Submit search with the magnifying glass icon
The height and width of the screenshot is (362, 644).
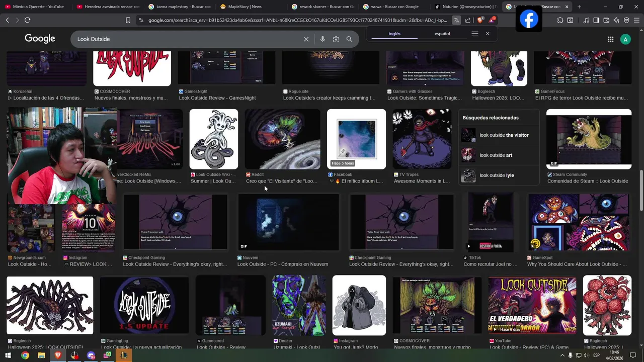[x=349, y=39]
